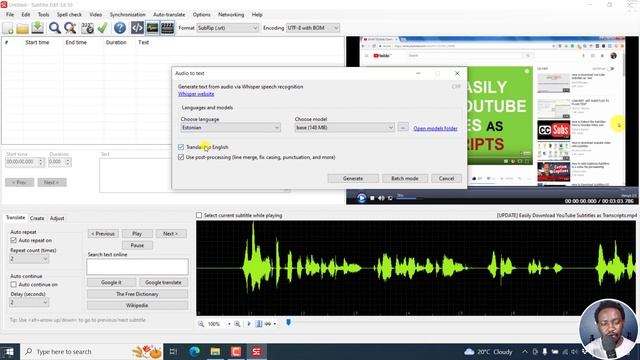640x360 pixels.
Task: Click The Free Dictionary button
Action: click(x=137, y=294)
